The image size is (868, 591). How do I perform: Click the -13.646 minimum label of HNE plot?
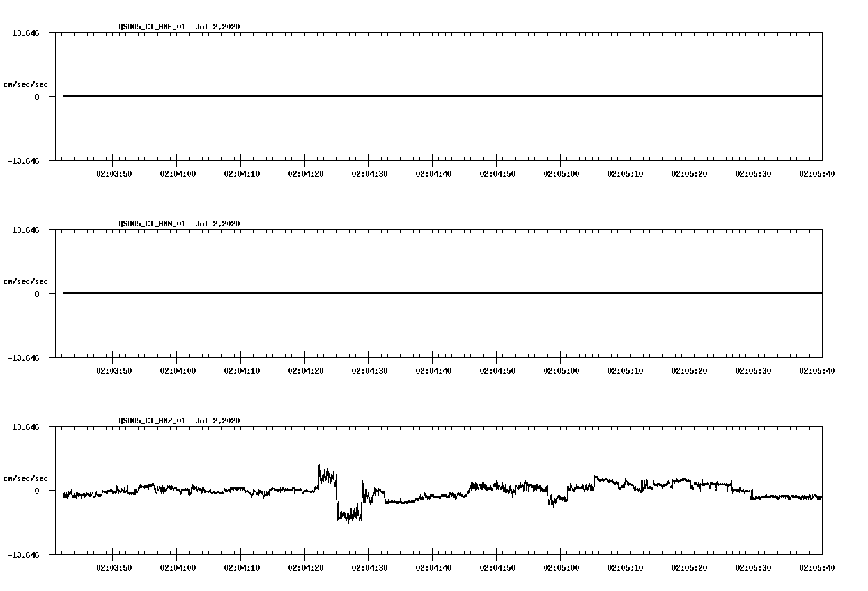point(24,161)
